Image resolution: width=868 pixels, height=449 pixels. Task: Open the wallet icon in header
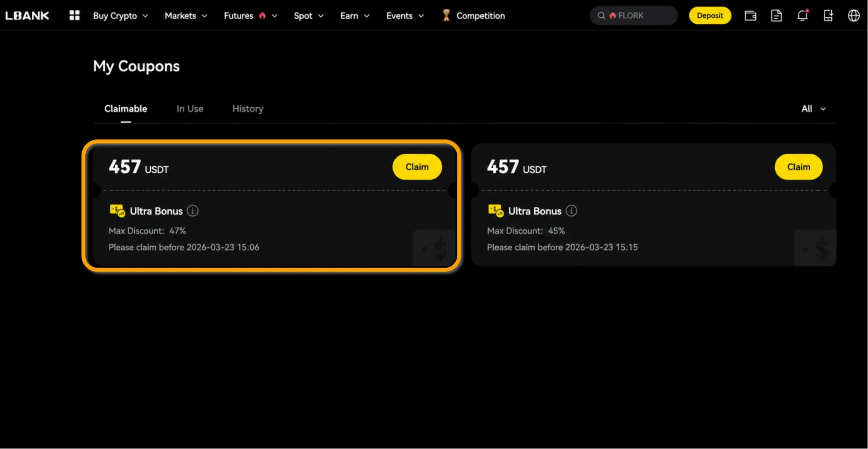(x=750, y=15)
